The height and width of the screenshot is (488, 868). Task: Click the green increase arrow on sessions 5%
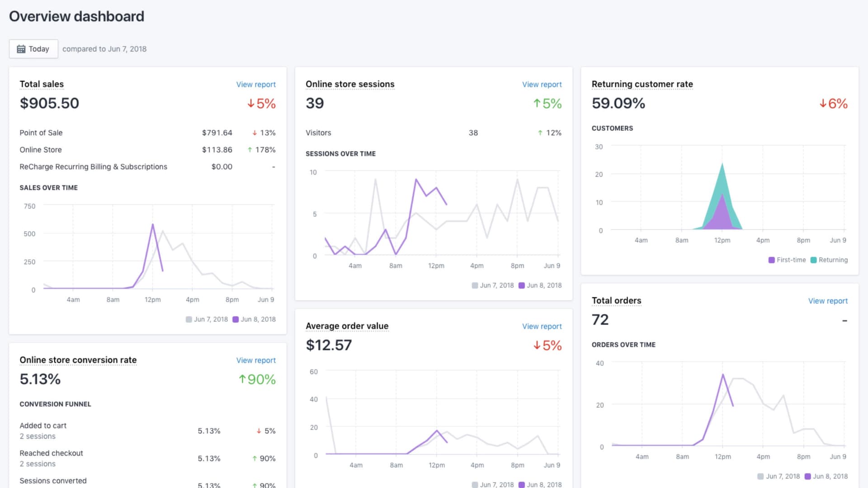(536, 103)
